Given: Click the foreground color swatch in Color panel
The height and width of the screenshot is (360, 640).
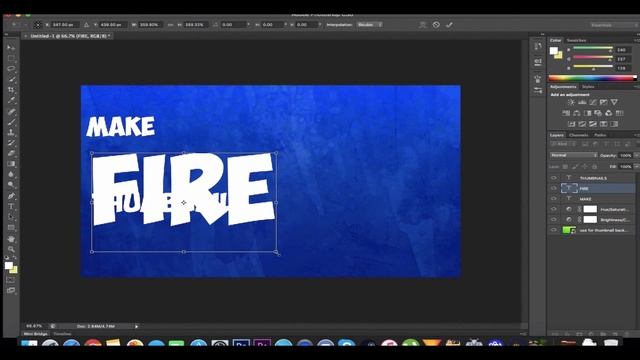Looking at the screenshot, I should pyautogui.click(x=553, y=51).
